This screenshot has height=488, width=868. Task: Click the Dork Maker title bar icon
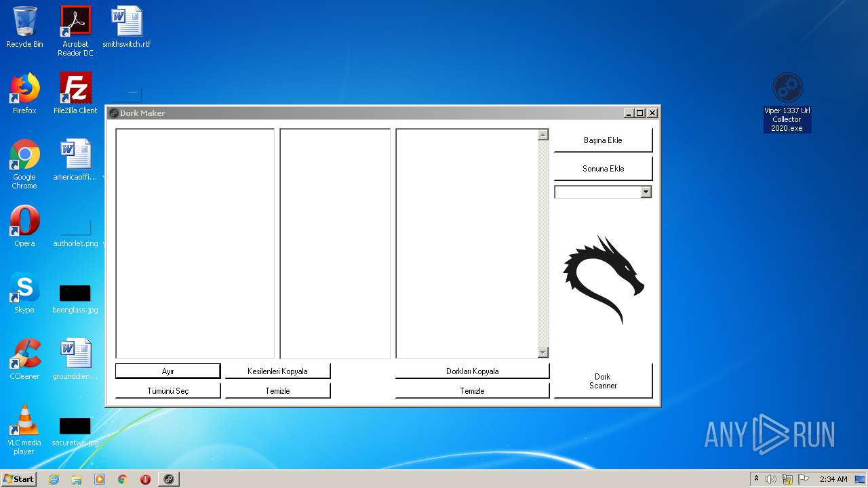(x=113, y=113)
